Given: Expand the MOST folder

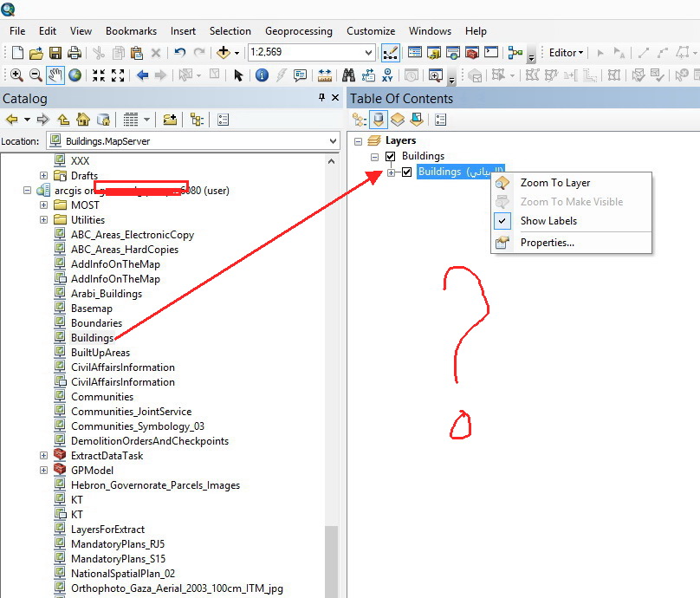Looking at the screenshot, I should (x=43, y=205).
